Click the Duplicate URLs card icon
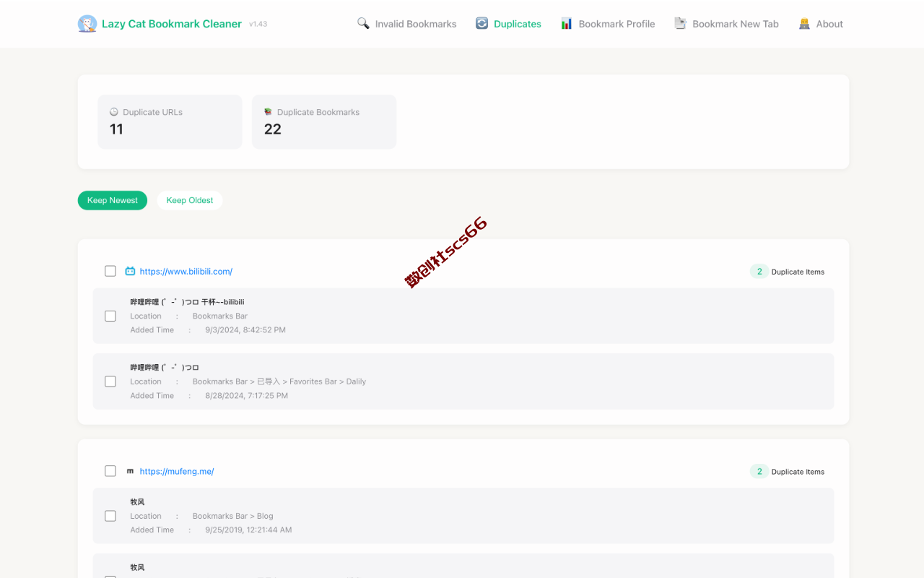 pyautogui.click(x=114, y=112)
